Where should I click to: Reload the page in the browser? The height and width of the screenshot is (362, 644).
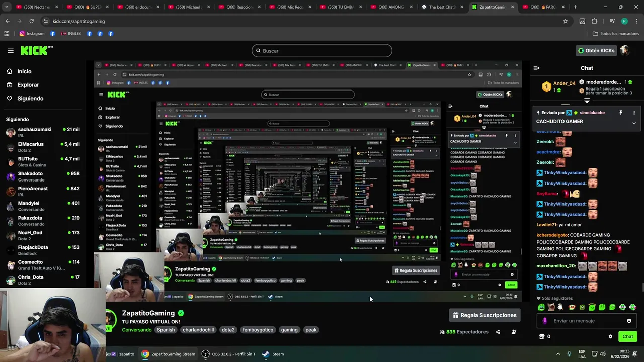31,21
